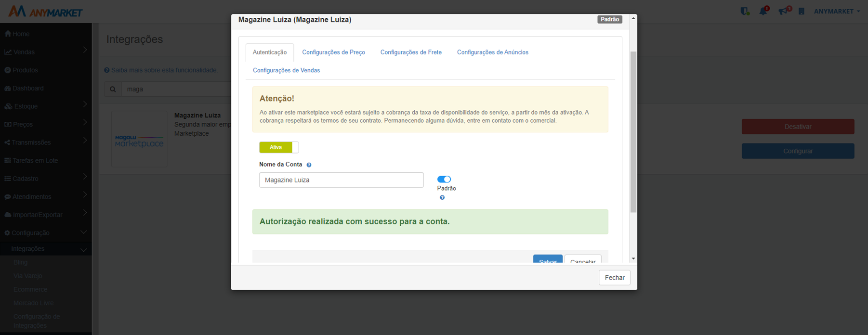Open Bling in the Integrações submenu

click(21, 262)
